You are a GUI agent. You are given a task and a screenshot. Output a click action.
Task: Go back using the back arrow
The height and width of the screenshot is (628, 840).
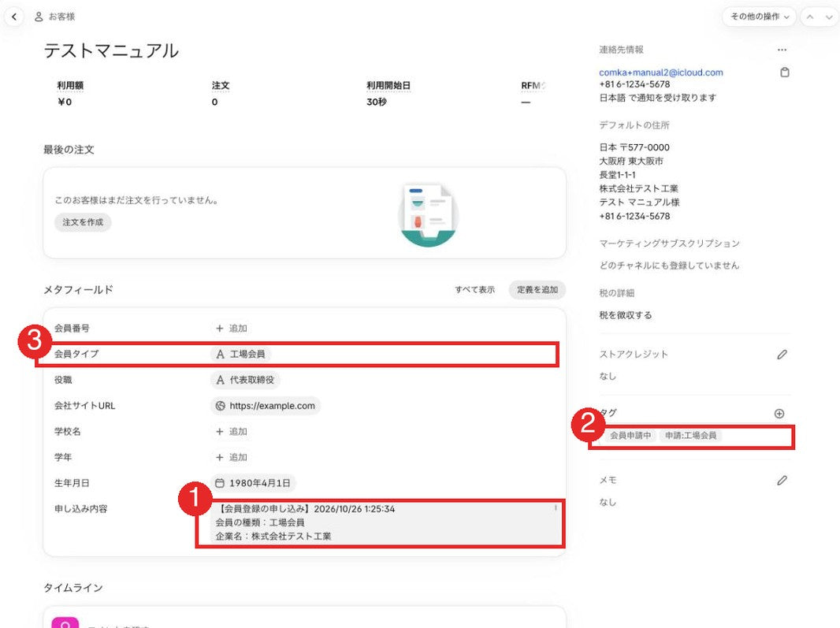[14, 17]
